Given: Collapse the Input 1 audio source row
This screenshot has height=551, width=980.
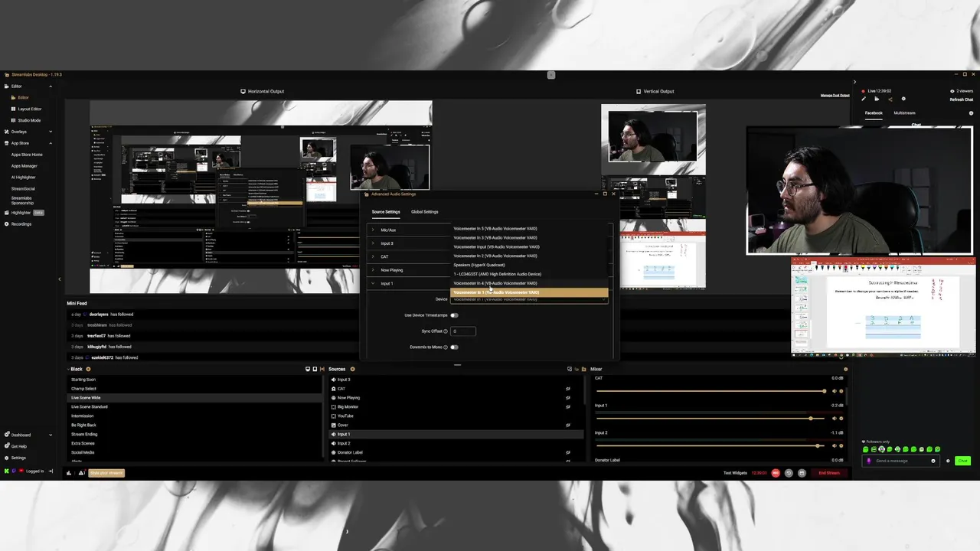Looking at the screenshot, I should (373, 283).
